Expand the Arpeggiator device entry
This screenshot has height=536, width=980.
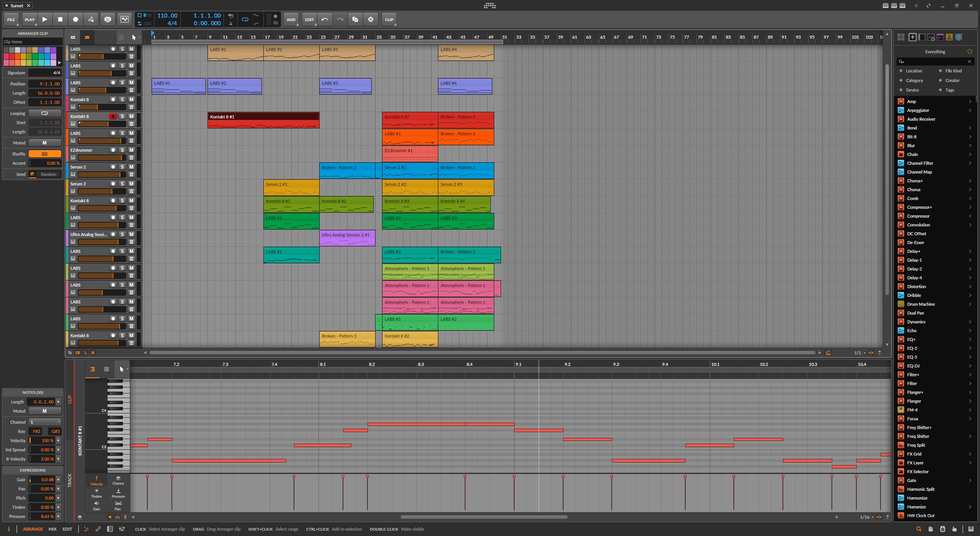970,110
